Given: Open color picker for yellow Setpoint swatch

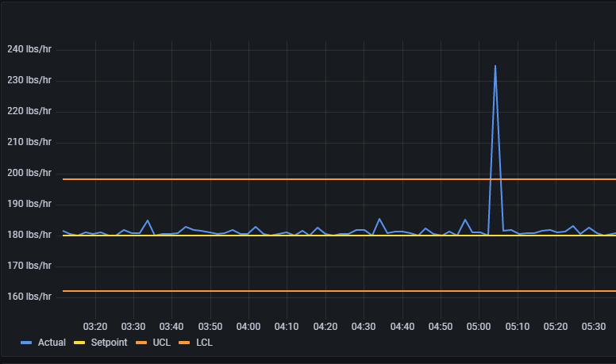Looking at the screenshot, I should 79,343.
